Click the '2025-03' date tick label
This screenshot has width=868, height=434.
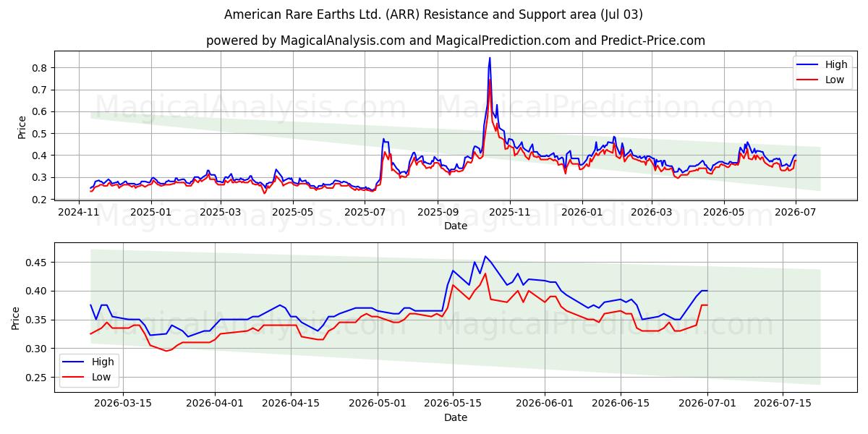coord(220,212)
